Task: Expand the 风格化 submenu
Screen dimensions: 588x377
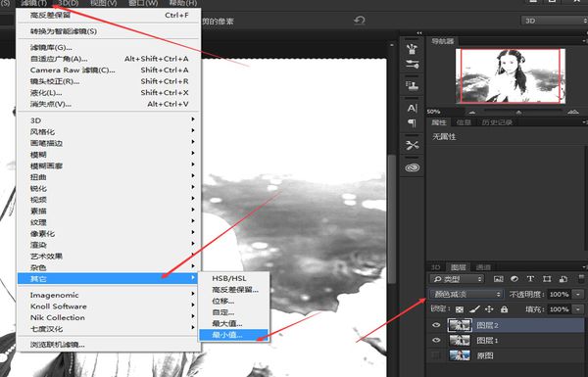Action: tap(109, 132)
